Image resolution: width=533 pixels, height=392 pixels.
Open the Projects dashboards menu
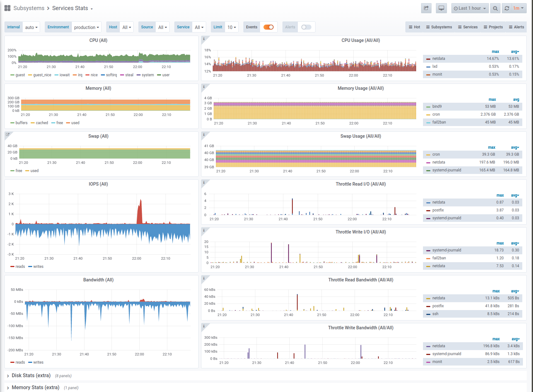pos(493,27)
